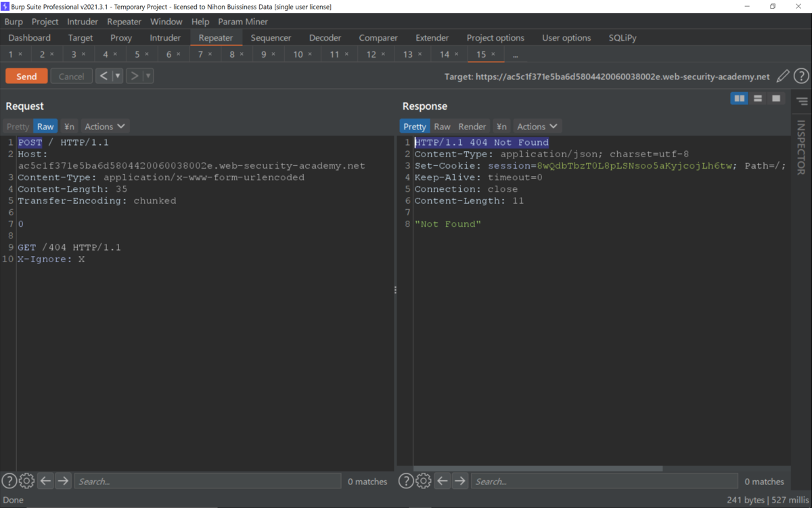Open the Project options tab
This screenshot has width=812, height=508.
pyautogui.click(x=495, y=38)
